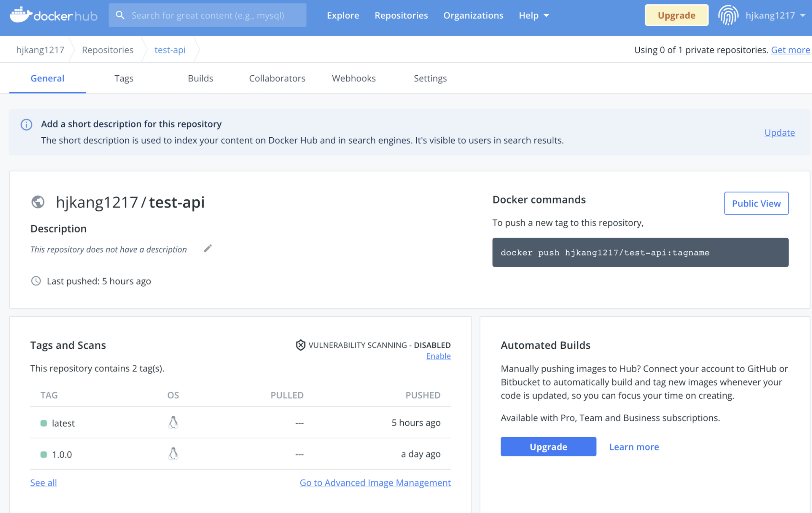Screen dimensions: 812x513
Task: Open the repository Settings tab
Action: [x=430, y=78]
